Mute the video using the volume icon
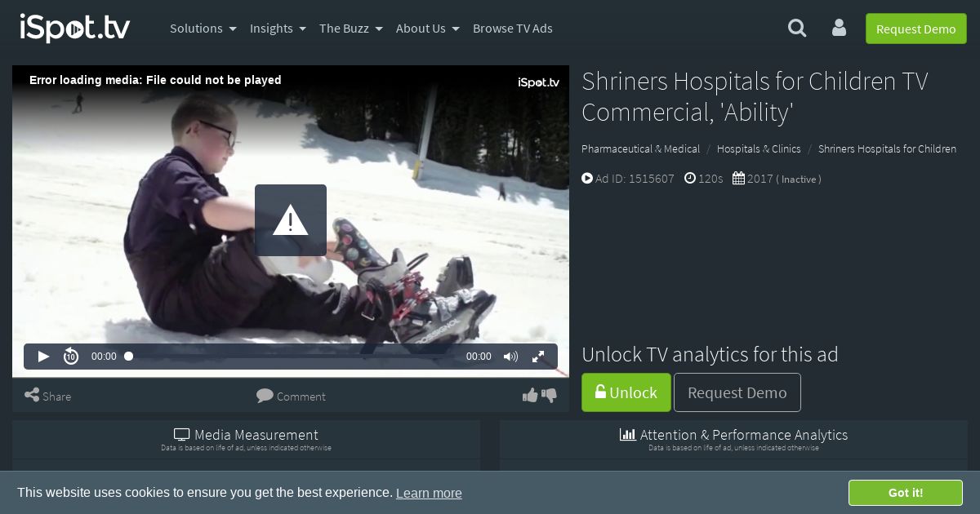 point(511,357)
